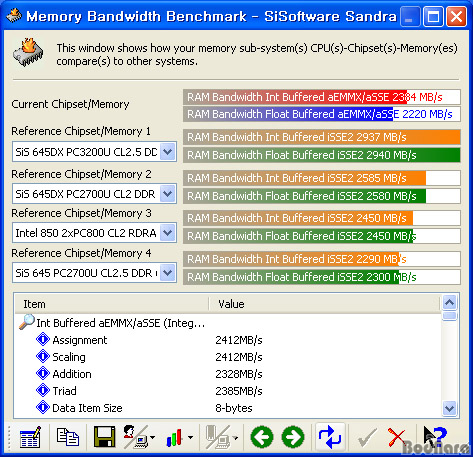Click the Item column header
The image size is (473, 457).
[112, 304]
